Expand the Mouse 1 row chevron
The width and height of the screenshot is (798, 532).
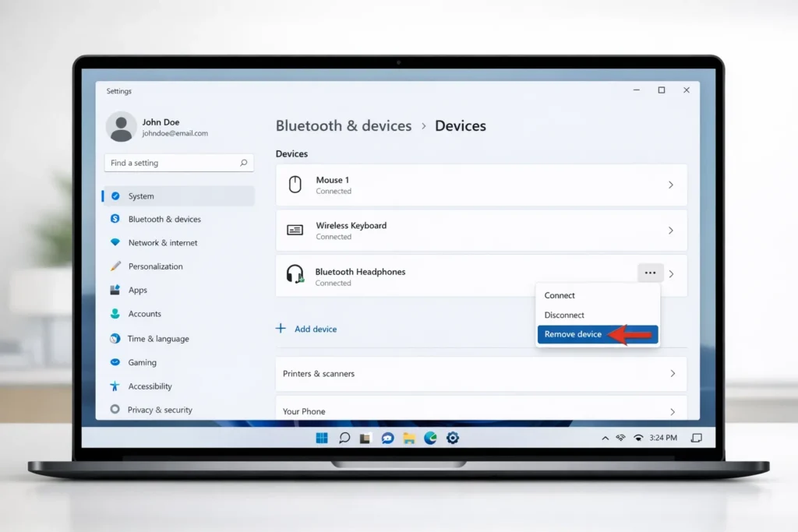pos(671,185)
